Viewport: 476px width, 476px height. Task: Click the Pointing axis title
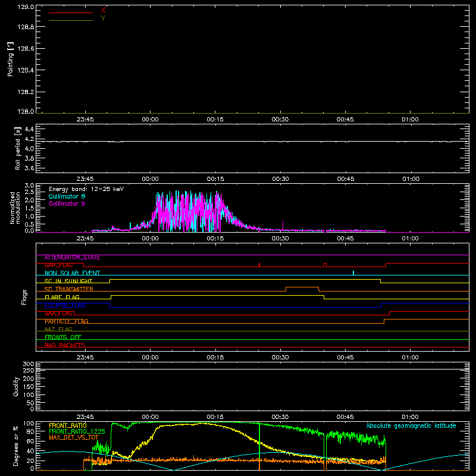pyautogui.click(x=11, y=59)
